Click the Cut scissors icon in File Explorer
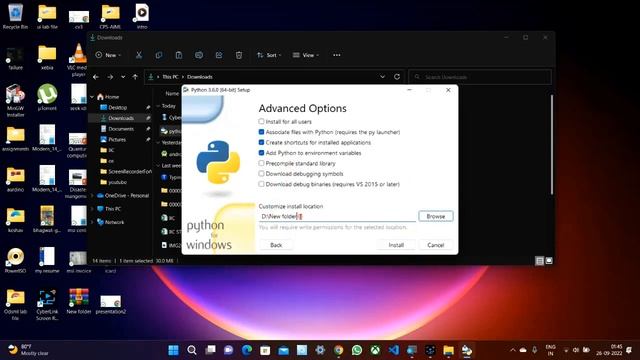The image size is (640, 360). [x=139, y=55]
